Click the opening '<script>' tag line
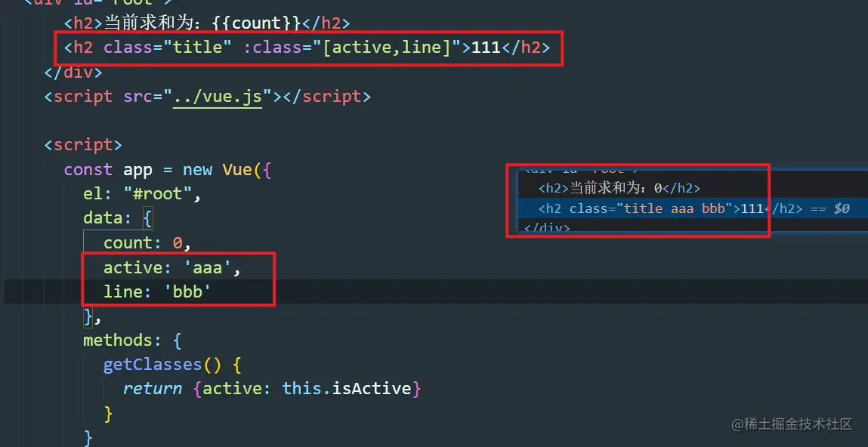Viewport: 868px width, 447px height. 83,145
